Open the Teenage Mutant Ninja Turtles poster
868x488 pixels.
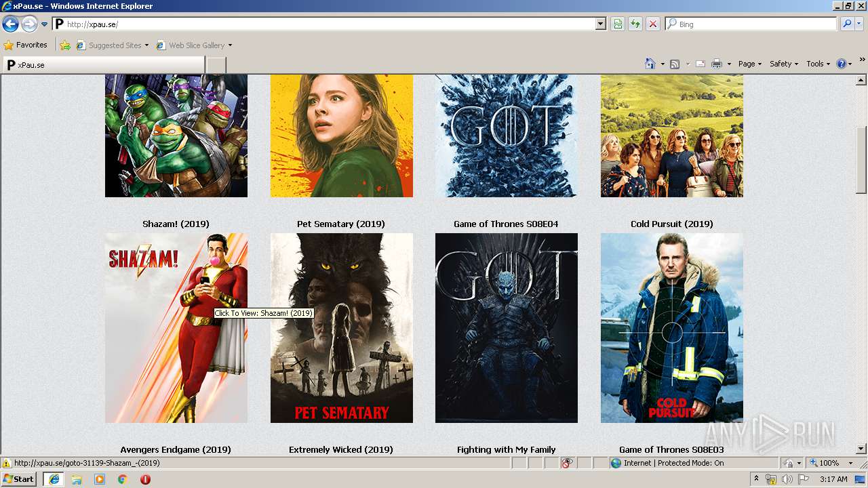coord(176,136)
